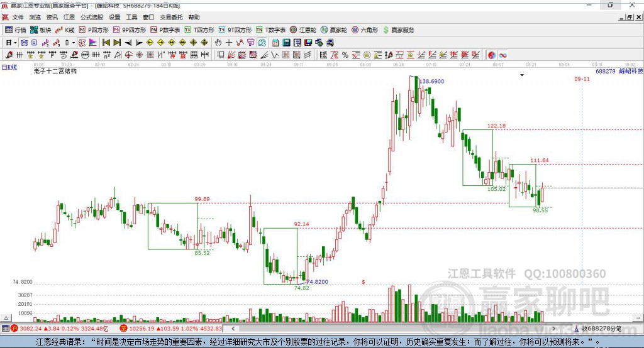Open the 日 period dropdown

(x=11, y=43)
